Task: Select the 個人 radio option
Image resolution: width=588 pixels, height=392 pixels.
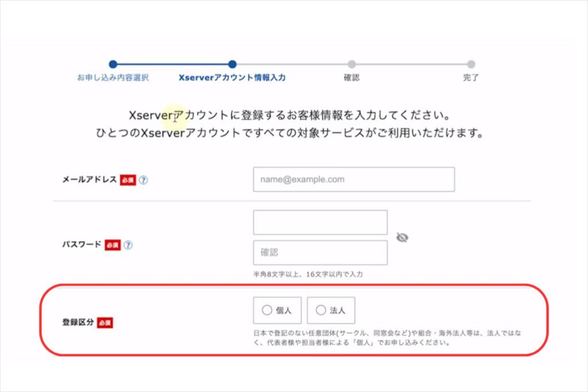Action: click(277, 311)
